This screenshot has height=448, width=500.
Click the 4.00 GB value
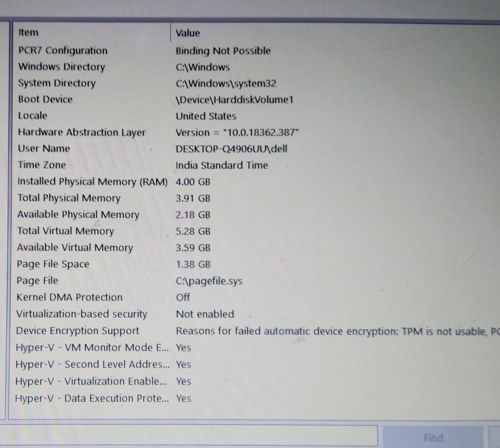[193, 182]
